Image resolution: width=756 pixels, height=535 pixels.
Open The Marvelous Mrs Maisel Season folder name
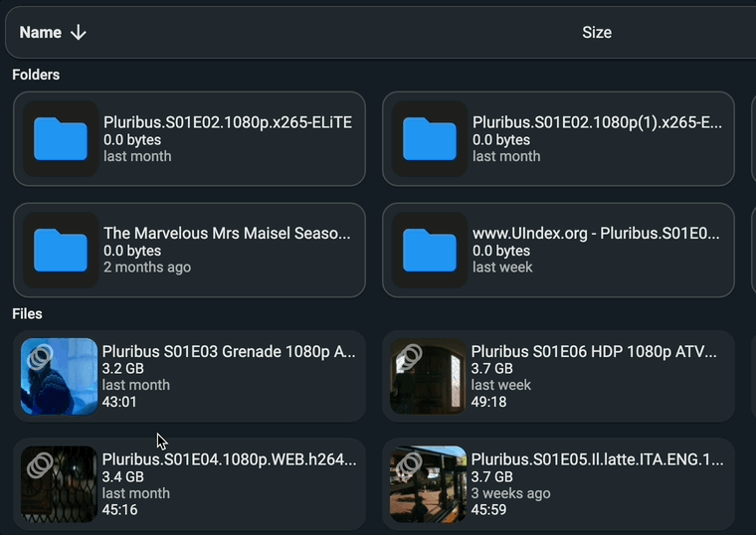[x=227, y=234]
